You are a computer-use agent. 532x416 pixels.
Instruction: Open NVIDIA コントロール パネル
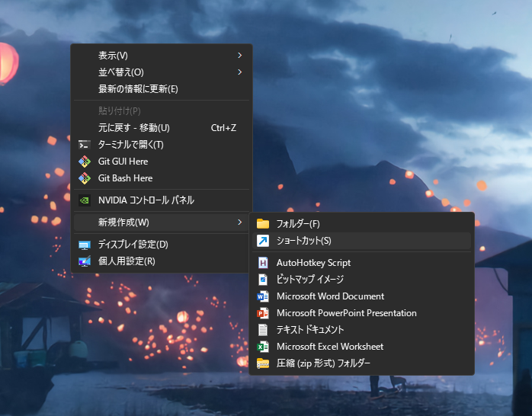coord(162,200)
